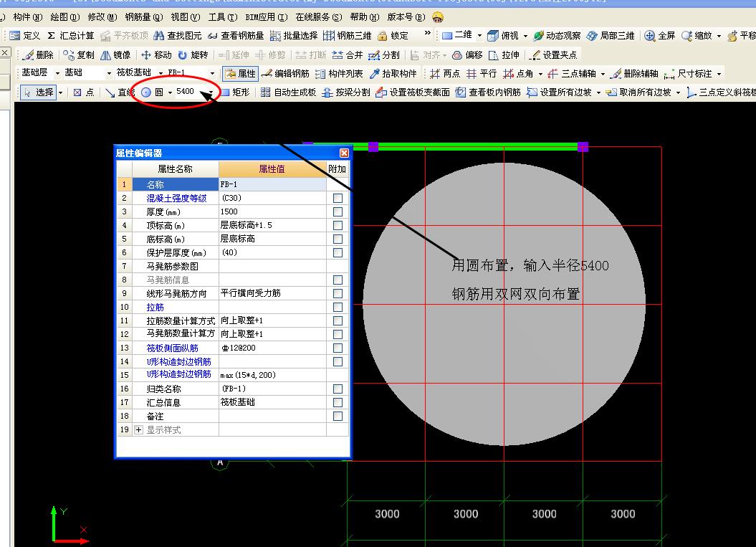
Task: Click the 厚度 value cell 1500
Action: [x=272, y=211]
